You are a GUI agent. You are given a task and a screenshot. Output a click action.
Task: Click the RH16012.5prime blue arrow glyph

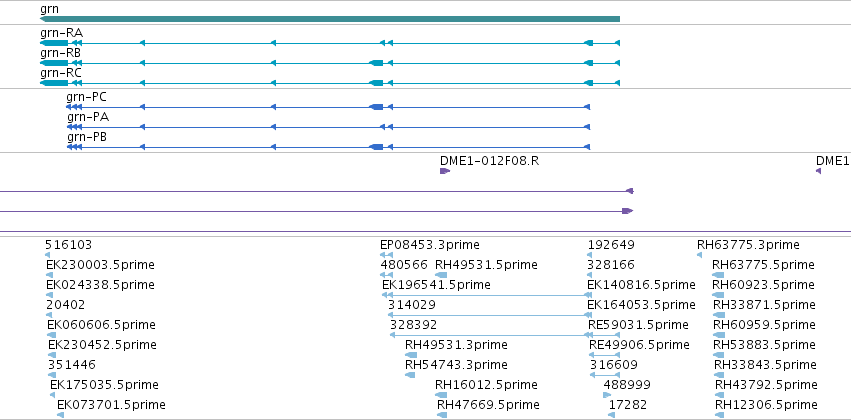tap(441, 395)
